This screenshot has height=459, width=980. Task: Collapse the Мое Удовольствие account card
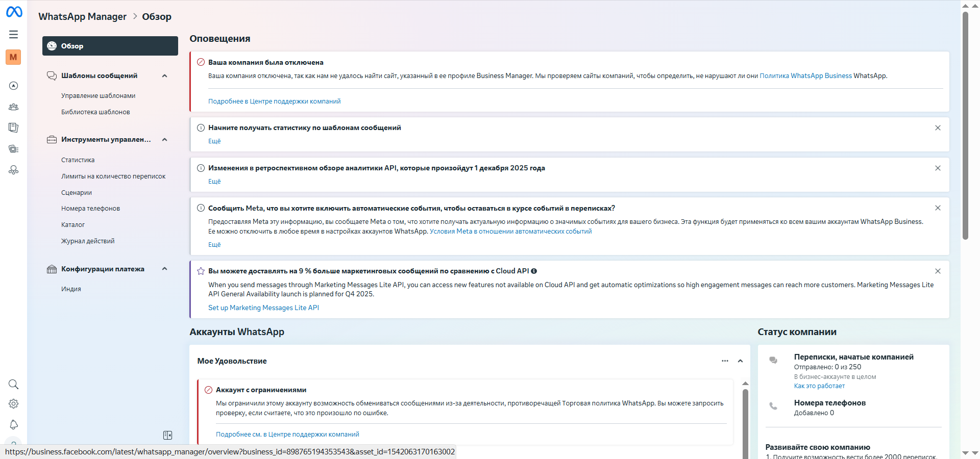pos(740,361)
